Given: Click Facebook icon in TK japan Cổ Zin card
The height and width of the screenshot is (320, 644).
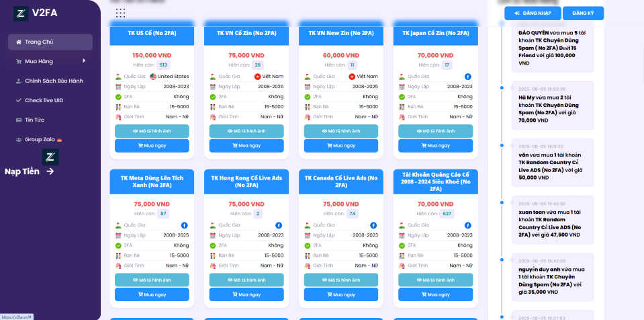Looking at the screenshot, I should point(468,77).
